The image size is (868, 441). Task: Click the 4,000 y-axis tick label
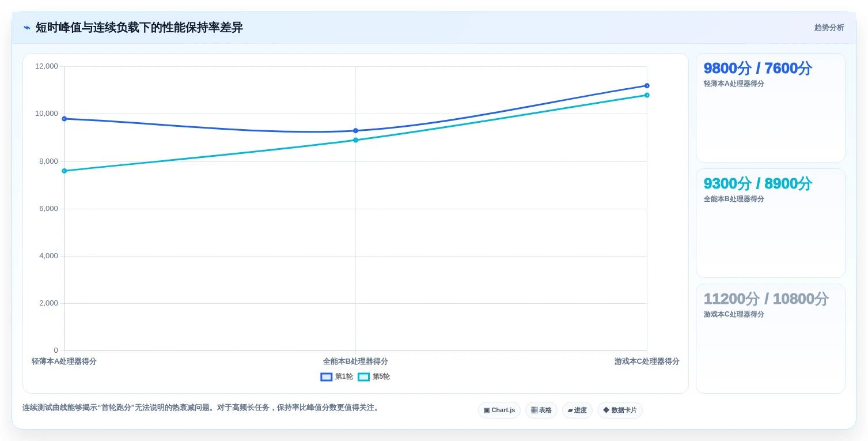(48, 256)
